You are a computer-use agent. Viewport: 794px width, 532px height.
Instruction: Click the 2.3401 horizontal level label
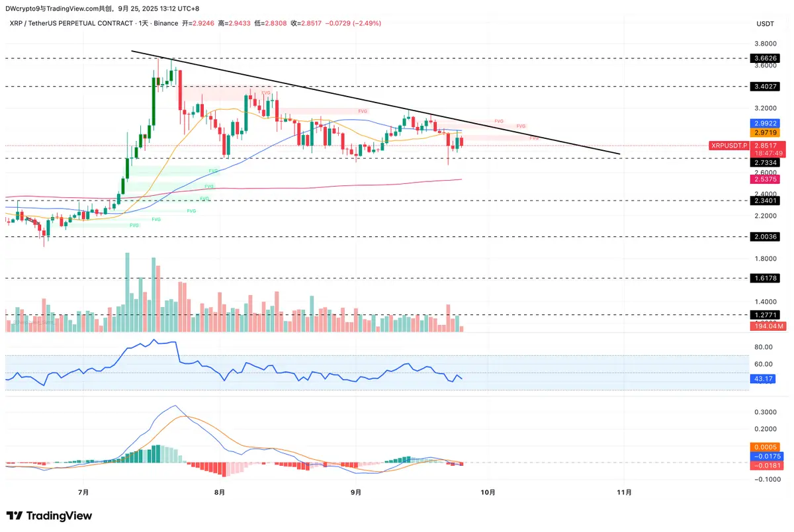pyautogui.click(x=767, y=200)
